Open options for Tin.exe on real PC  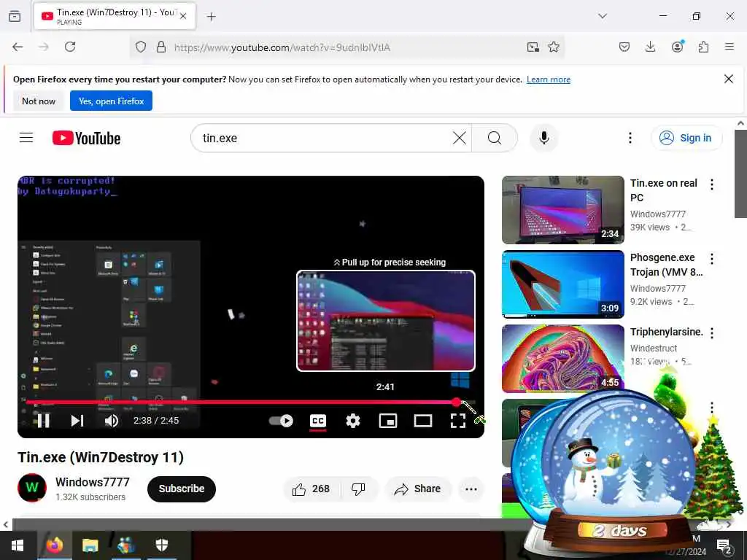pos(712,184)
